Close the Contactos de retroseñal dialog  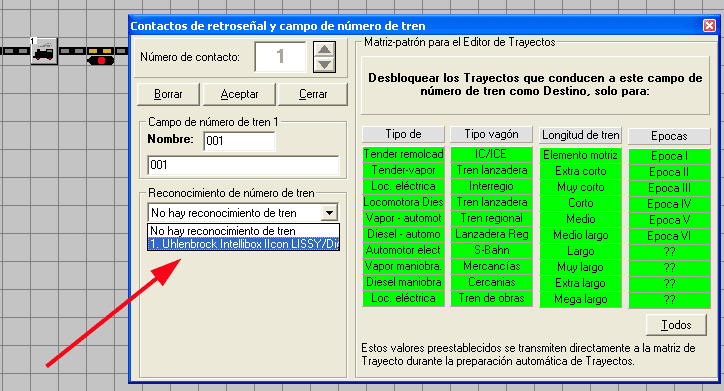coord(709,25)
